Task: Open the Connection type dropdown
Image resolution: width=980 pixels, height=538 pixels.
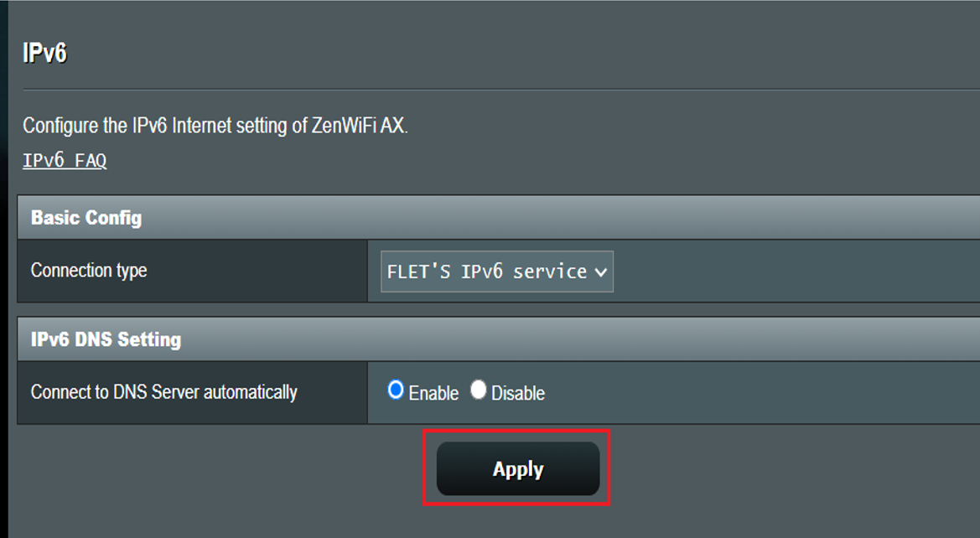Action: click(497, 272)
